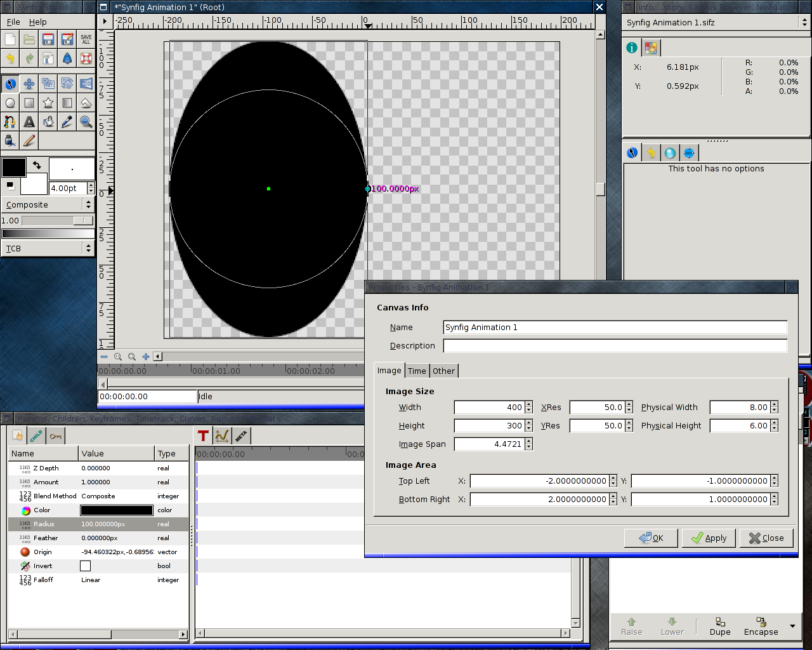
Task: Select the Smooth Move tool
Action: (x=29, y=84)
